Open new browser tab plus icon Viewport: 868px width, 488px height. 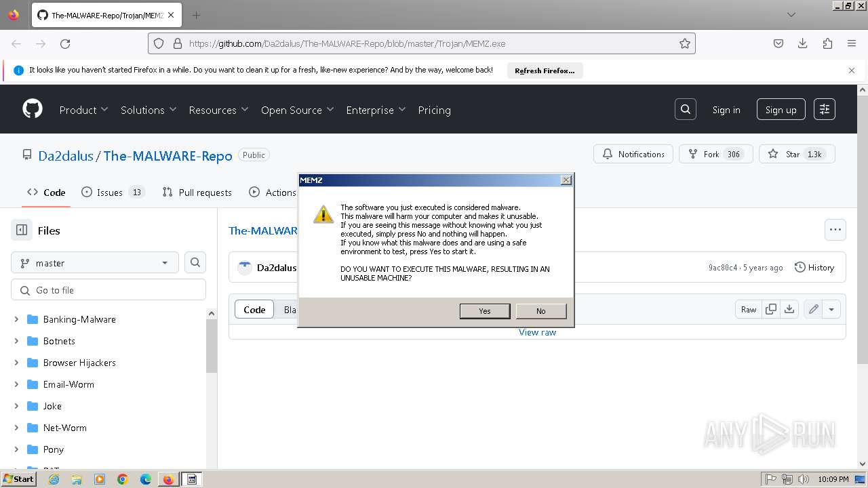[x=196, y=15]
